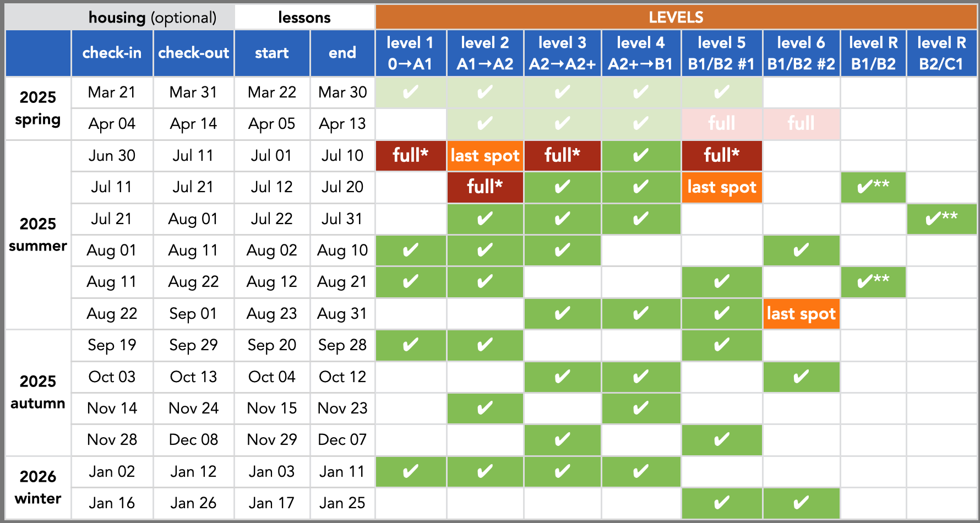Click the level R B2/C1 checkmark for Jul 22

pos(941,219)
